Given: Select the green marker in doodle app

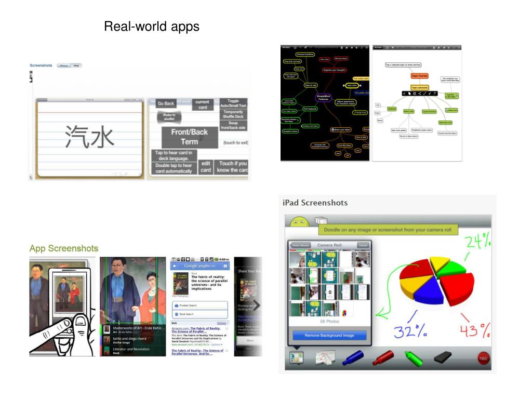Looking at the screenshot, I should click(x=414, y=359).
